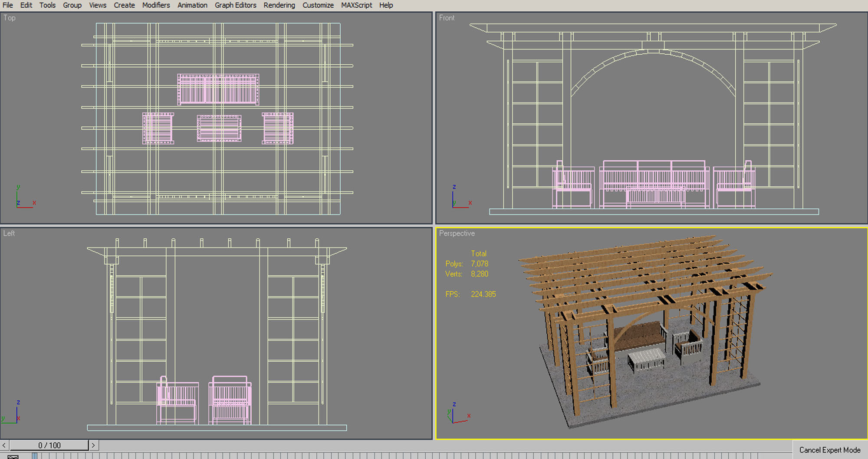
Task: Click the FPS value 224.385
Action: pyautogui.click(x=483, y=294)
